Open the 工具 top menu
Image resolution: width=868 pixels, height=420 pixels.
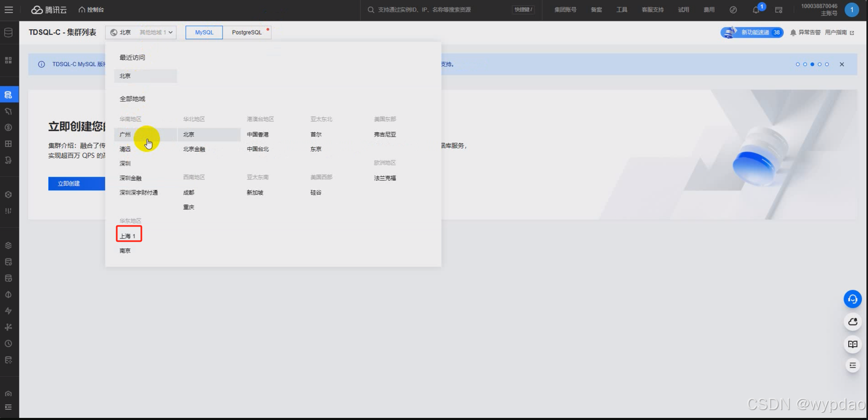tap(622, 9)
